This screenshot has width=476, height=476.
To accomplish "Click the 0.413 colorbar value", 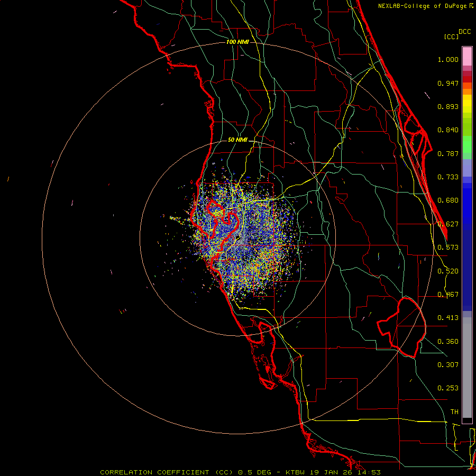I will (x=448, y=318).
